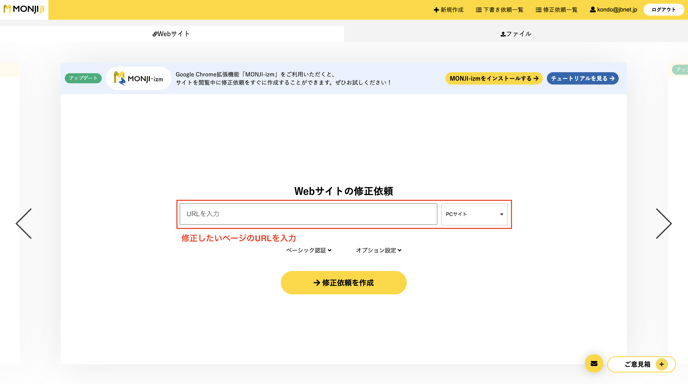Screen dimensions: 688x384
Task: Open the ご意見箱 feedback button
Action: [x=641, y=364]
